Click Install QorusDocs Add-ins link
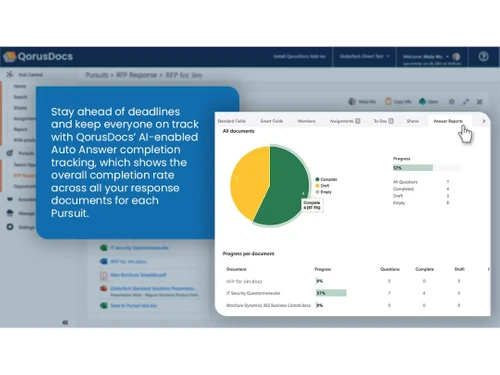500x375 pixels. click(299, 56)
